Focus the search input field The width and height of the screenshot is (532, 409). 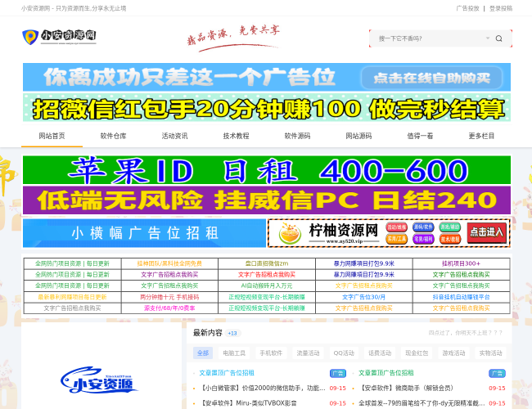[431, 38]
